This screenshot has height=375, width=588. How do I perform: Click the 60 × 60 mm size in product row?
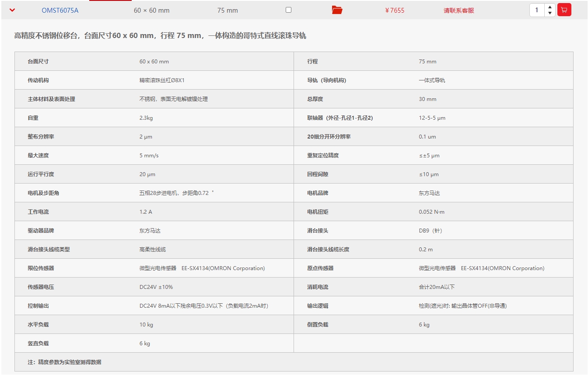coord(151,10)
